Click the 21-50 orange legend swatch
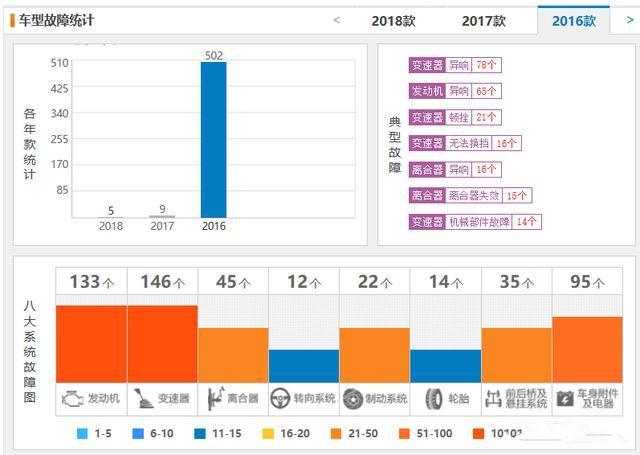 point(336,434)
